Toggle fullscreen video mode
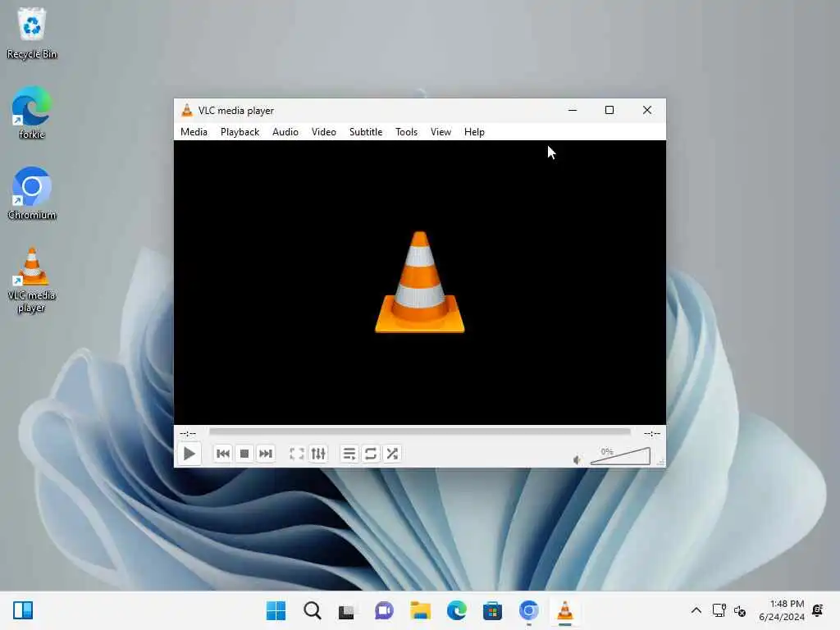Screen dimensions: 840x630 pyautogui.click(x=297, y=454)
